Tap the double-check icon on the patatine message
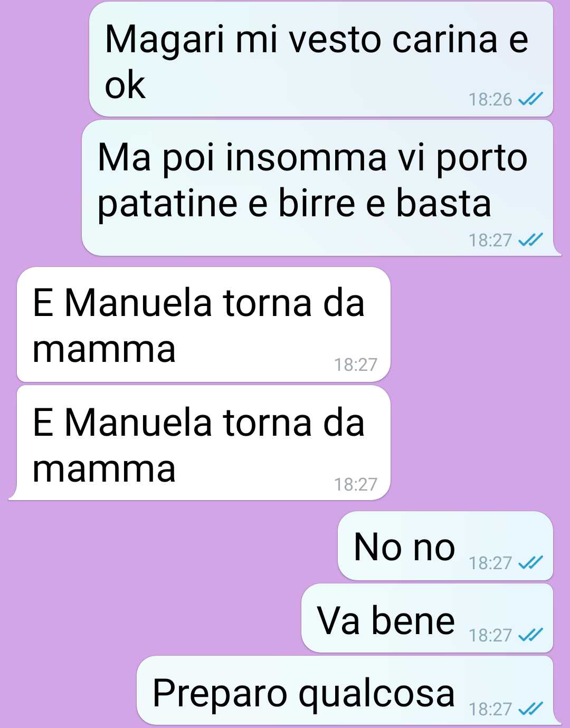Screen dimensions: 570x728 click(x=530, y=240)
